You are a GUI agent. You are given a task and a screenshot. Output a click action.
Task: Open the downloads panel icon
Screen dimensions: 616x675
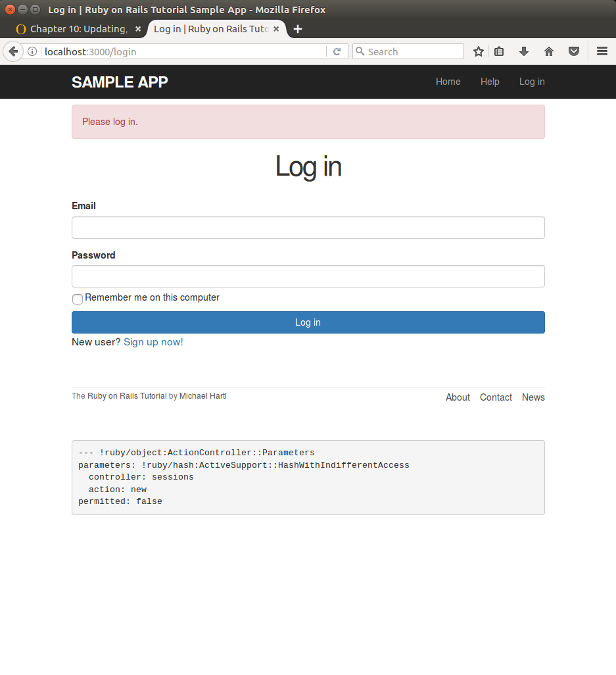coord(523,51)
